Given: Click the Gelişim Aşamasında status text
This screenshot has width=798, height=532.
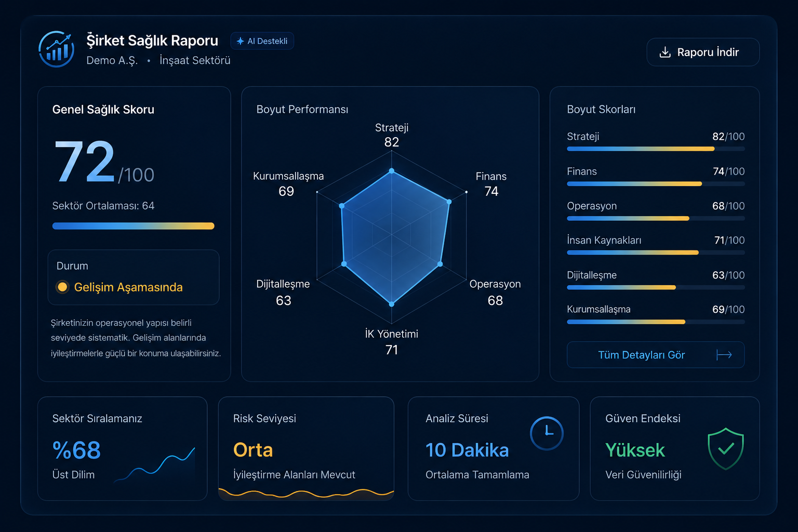Looking at the screenshot, I should click(x=128, y=287).
